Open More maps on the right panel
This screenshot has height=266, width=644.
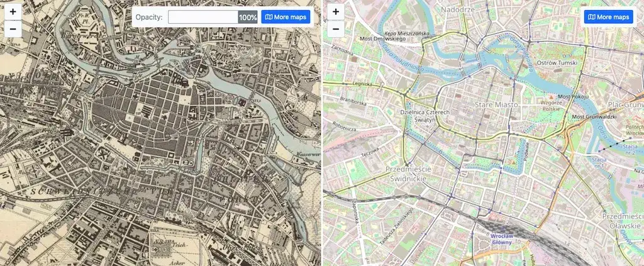point(609,17)
